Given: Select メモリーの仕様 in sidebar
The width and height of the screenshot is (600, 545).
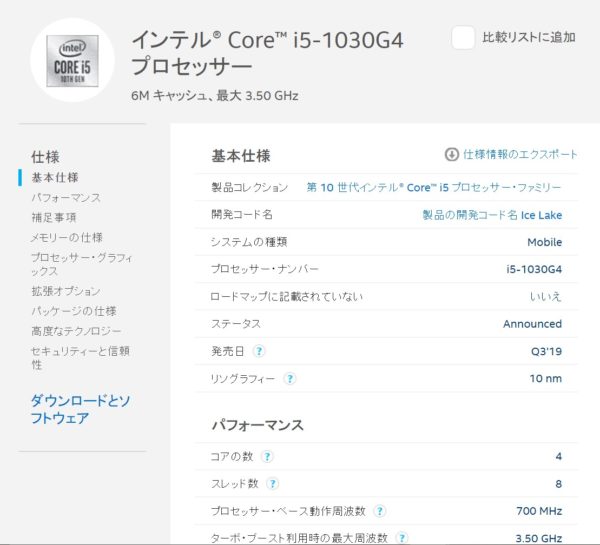Looking at the screenshot, I should [66, 237].
